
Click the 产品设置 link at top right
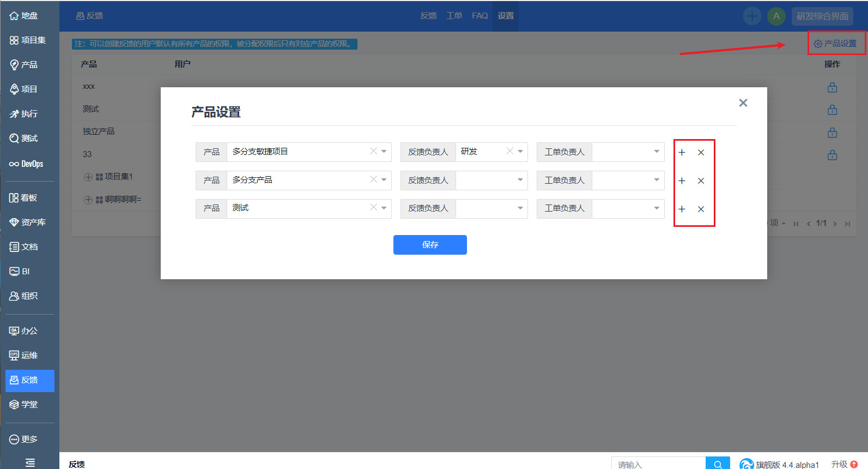(836, 44)
